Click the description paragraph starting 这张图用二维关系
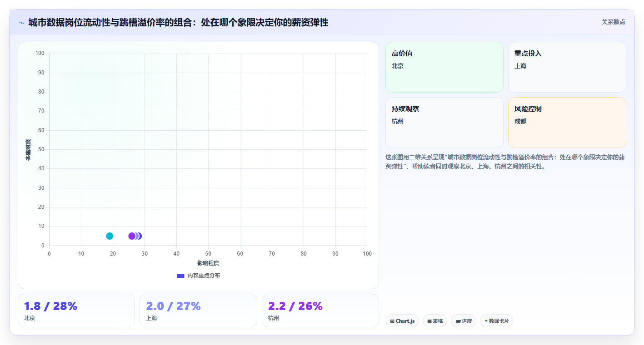The width and height of the screenshot is (644, 345). pyautogui.click(x=504, y=162)
